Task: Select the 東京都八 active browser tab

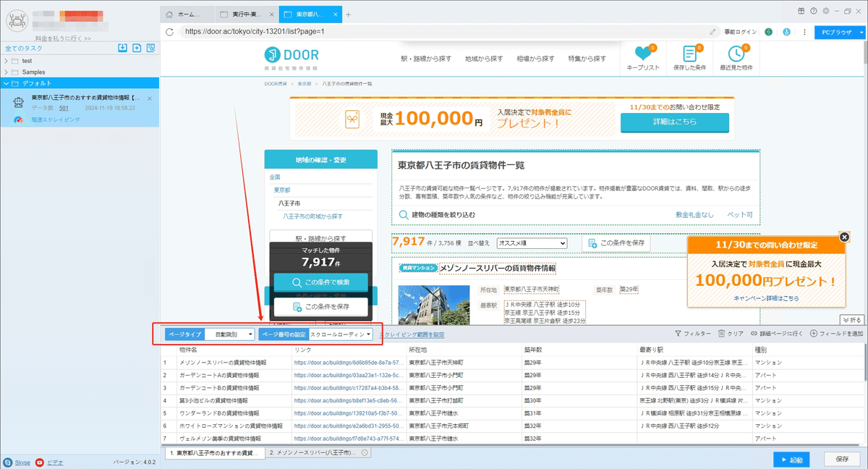Action: 310,14
